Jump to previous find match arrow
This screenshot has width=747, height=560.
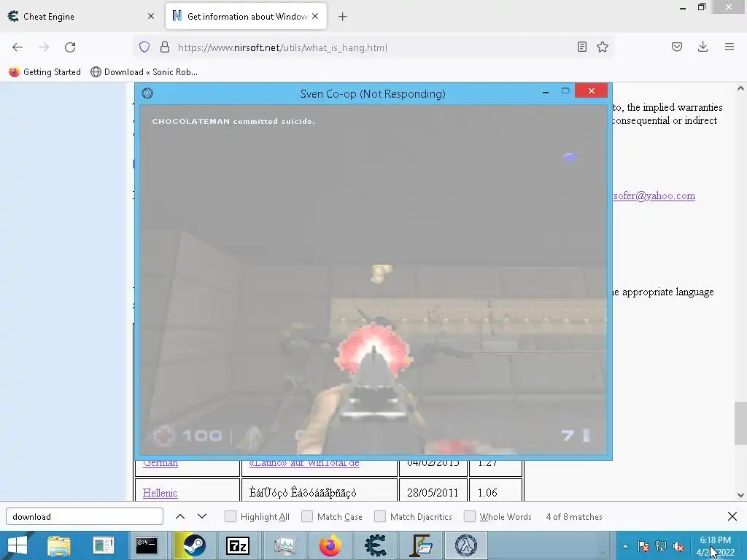pyautogui.click(x=180, y=517)
